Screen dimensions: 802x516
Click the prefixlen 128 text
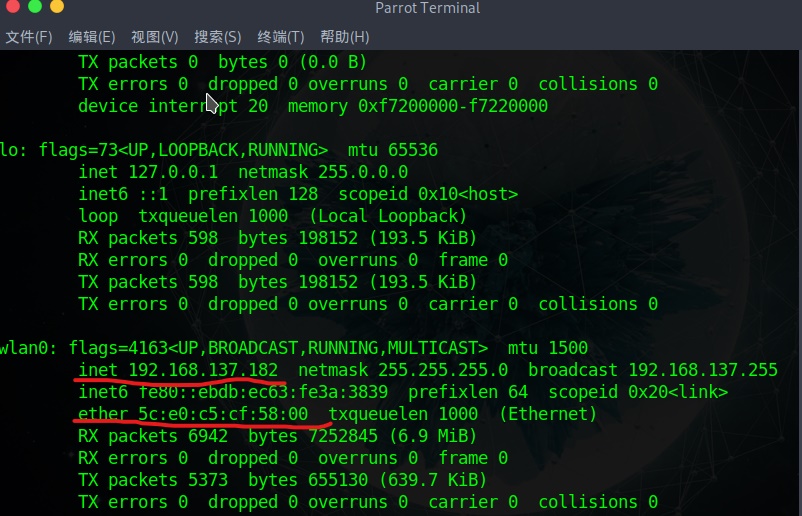pos(253,194)
